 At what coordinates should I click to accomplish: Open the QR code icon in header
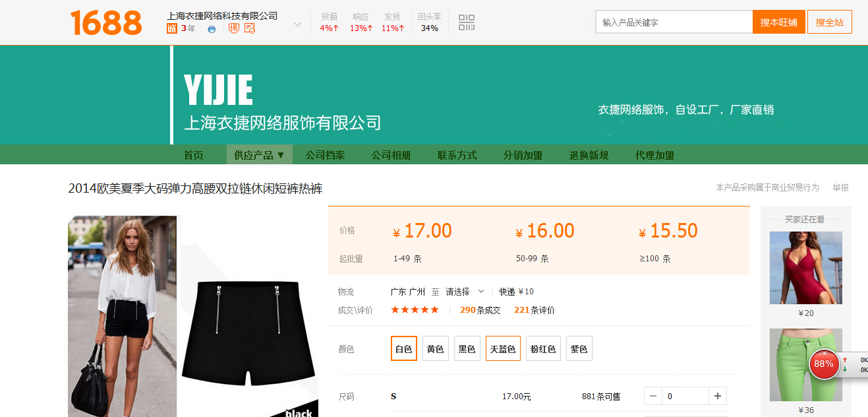[x=467, y=22]
